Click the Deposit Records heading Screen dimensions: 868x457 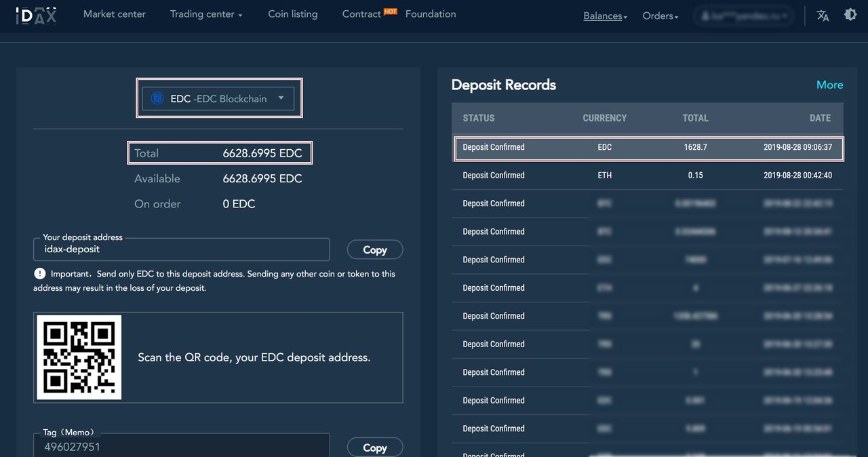click(504, 85)
